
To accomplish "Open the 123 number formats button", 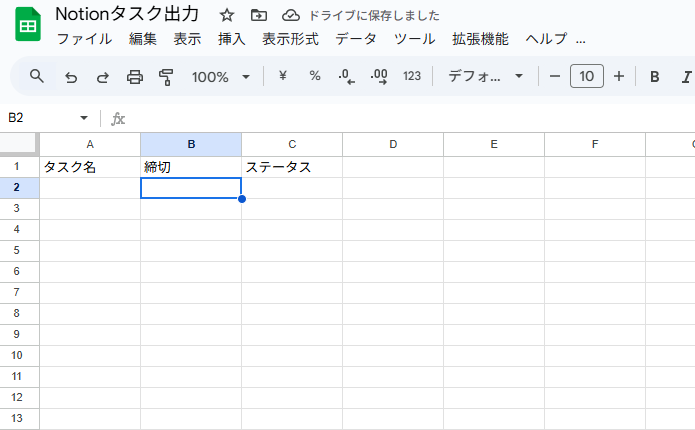I will tap(412, 76).
